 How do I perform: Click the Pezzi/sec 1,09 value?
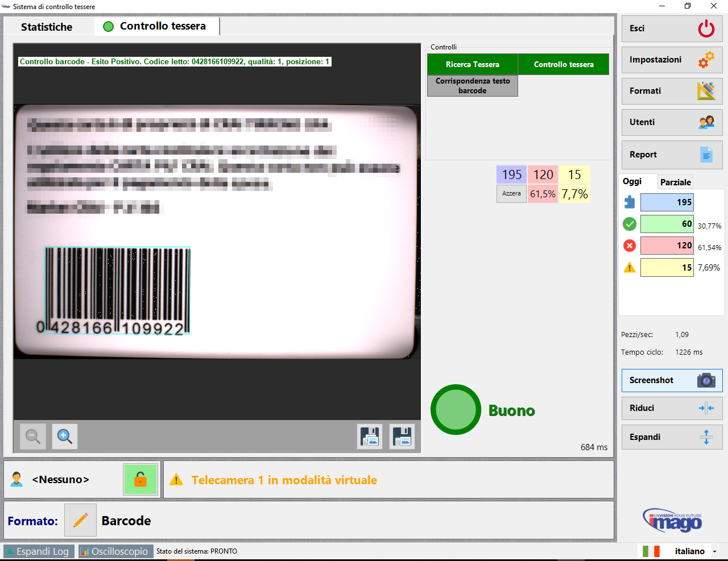pos(682,335)
